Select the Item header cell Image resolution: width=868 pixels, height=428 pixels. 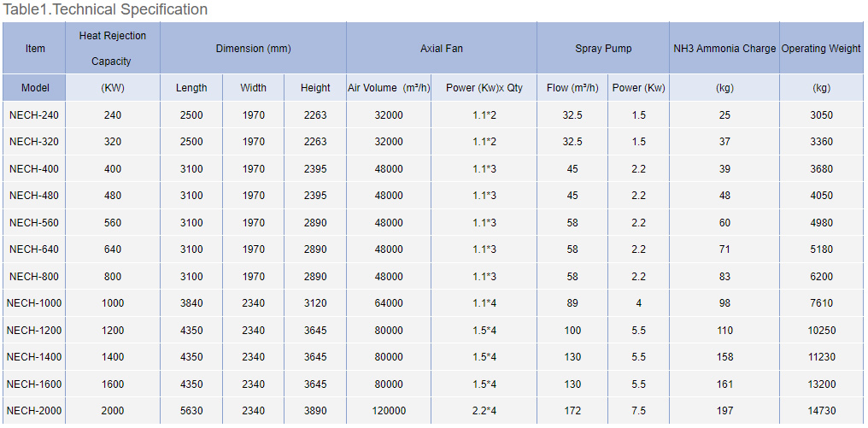pyautogui.click(x=35, y=48)
